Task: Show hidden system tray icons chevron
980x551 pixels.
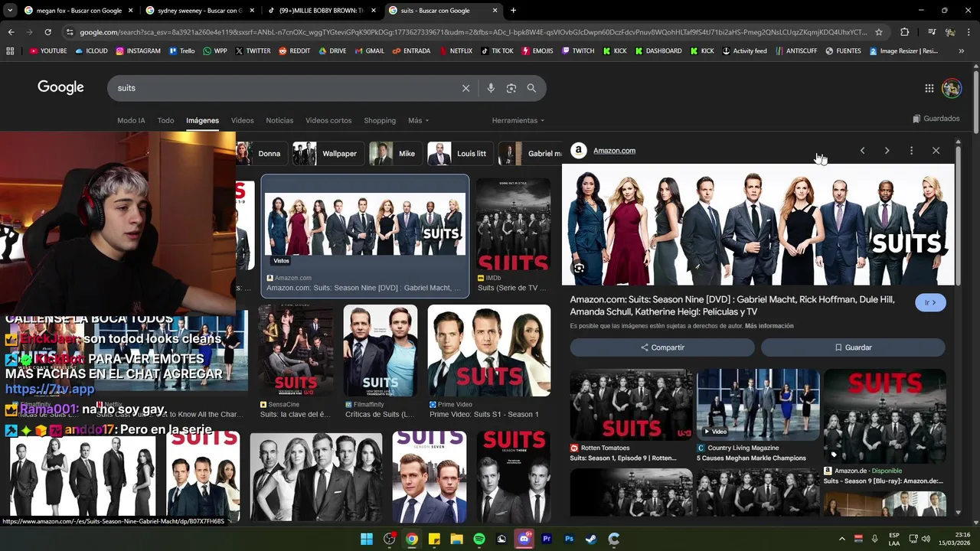Action: (841, 539)
